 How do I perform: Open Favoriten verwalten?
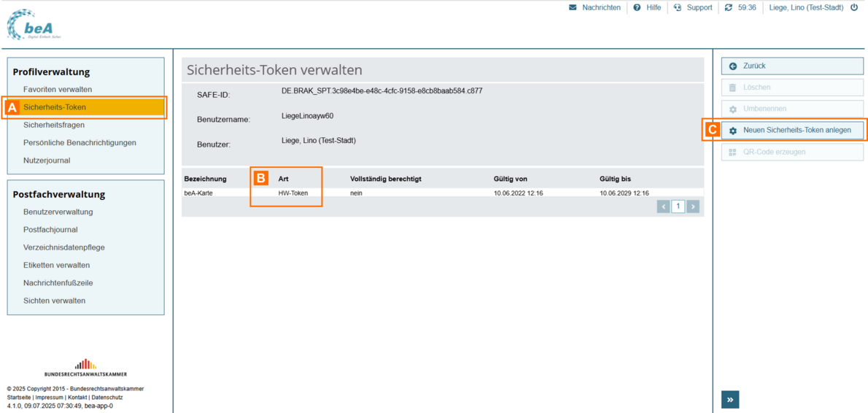click(58, 90)
